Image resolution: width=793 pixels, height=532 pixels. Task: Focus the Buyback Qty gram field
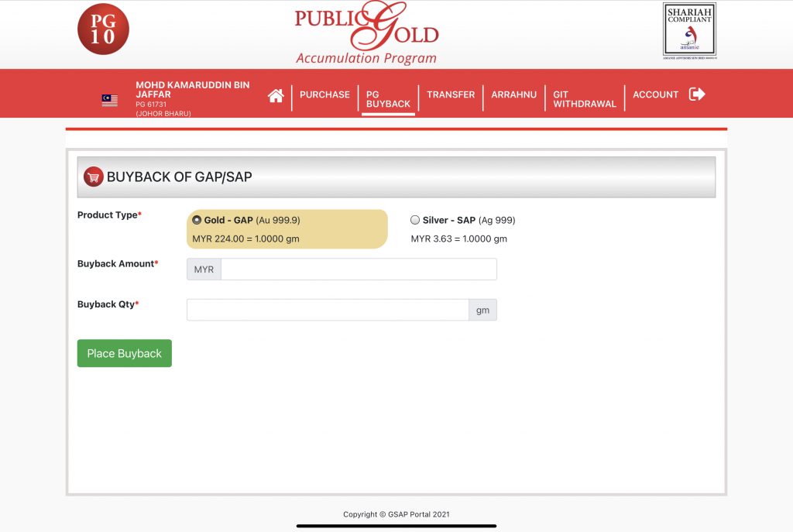(x=328, y=310)
